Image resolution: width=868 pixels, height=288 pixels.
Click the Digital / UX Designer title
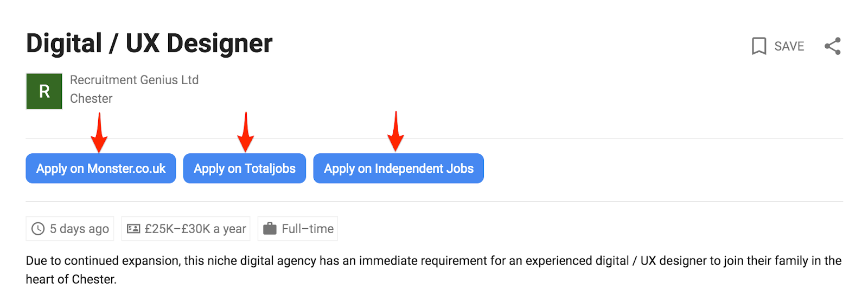click(x=149, y=43)
